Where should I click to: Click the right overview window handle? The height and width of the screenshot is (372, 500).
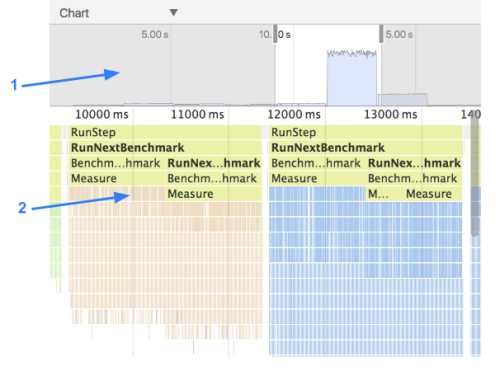click(381, 34)
